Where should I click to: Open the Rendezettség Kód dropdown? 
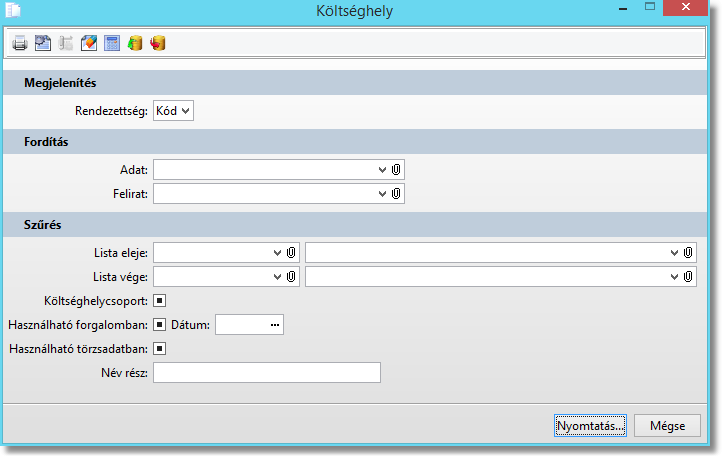tap(173, 111)
